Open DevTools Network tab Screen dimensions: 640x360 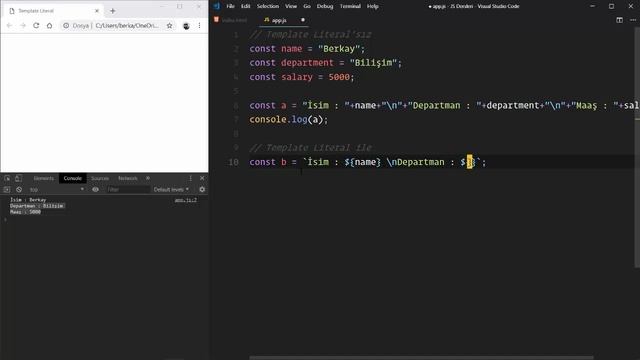[128, 178]
